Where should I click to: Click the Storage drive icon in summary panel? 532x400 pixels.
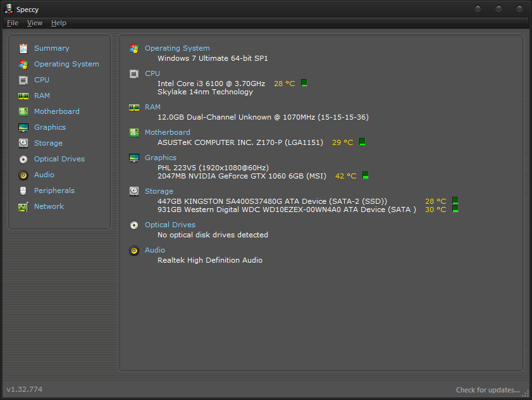(x=134, y=191)
